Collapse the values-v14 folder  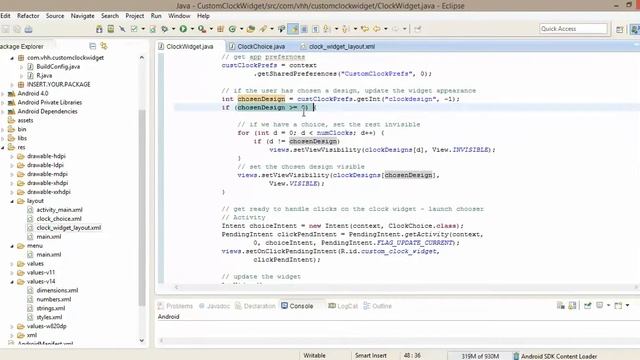pyautogui.click(x=12, y=282)
